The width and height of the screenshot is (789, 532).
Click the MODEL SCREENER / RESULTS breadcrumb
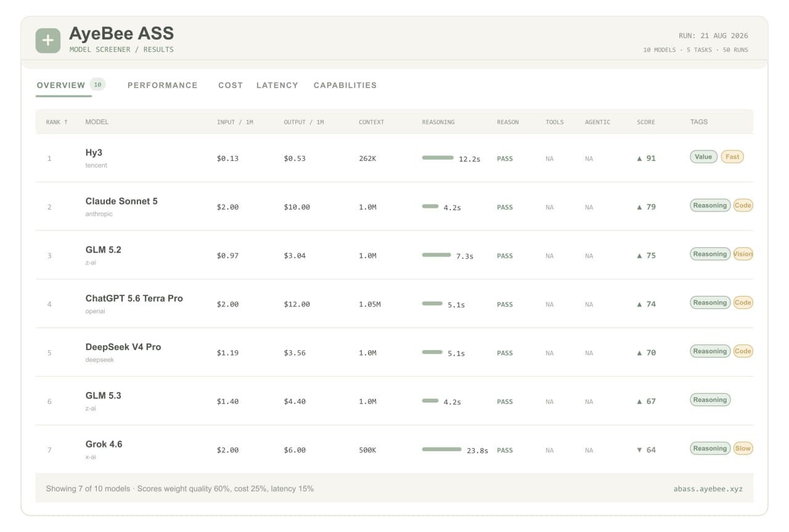click(121, 49)
